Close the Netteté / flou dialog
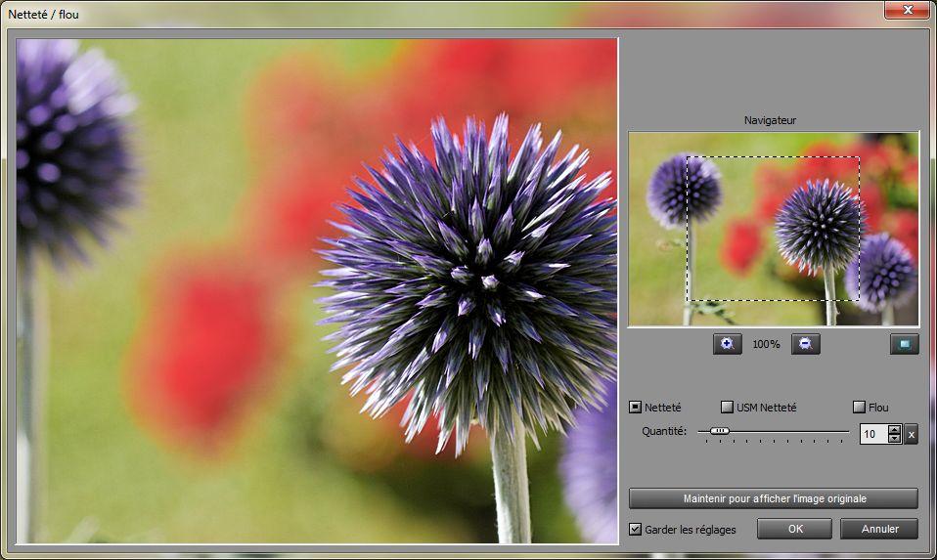Image resolution: width=937 pixels, height=560 pixels. (x=907, y=10)
